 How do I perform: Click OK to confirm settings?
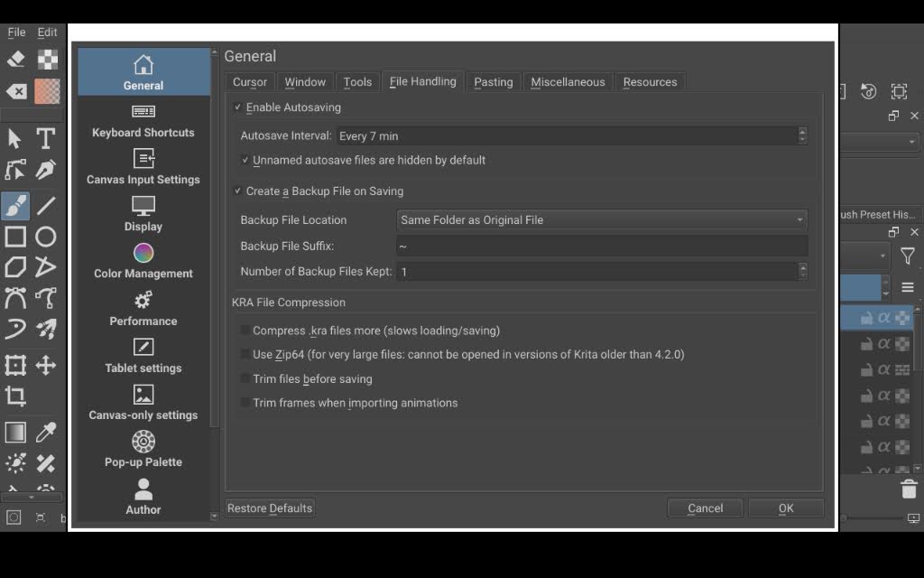pos(786,508)
